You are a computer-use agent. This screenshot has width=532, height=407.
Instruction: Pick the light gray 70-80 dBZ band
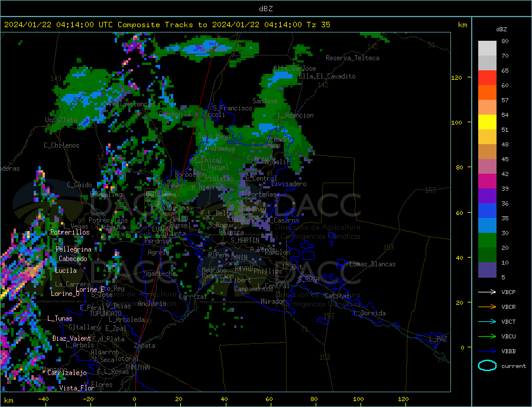[487, 48]
